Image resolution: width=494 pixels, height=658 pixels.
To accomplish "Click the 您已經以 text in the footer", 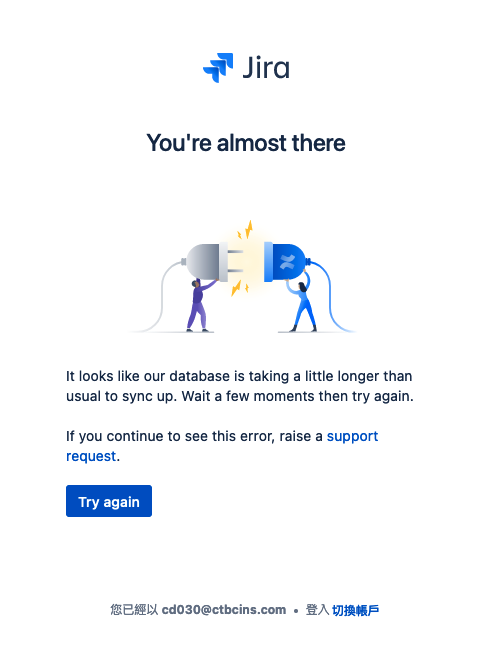I will (x=134, y=610).
